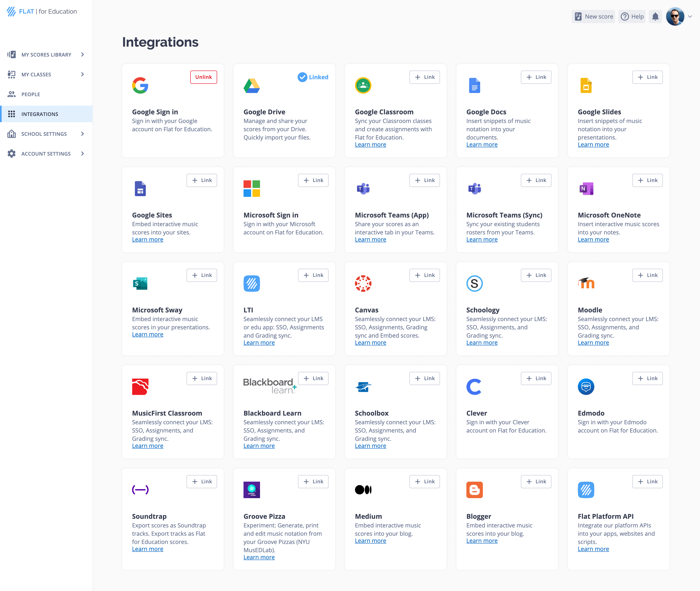700x591 pixels.
Task: Click the Blogger logo icon
Action: coord(474,490)
